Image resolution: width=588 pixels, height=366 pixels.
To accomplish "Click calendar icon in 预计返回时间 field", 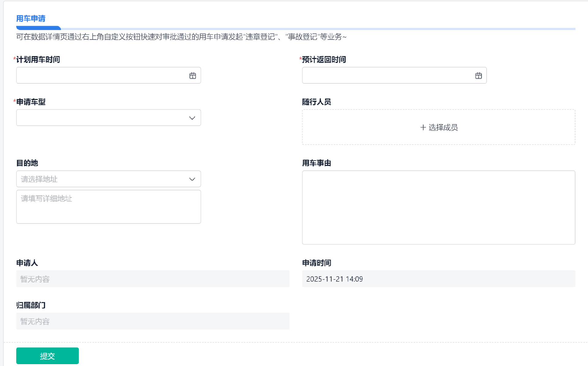I will [478, 76].
